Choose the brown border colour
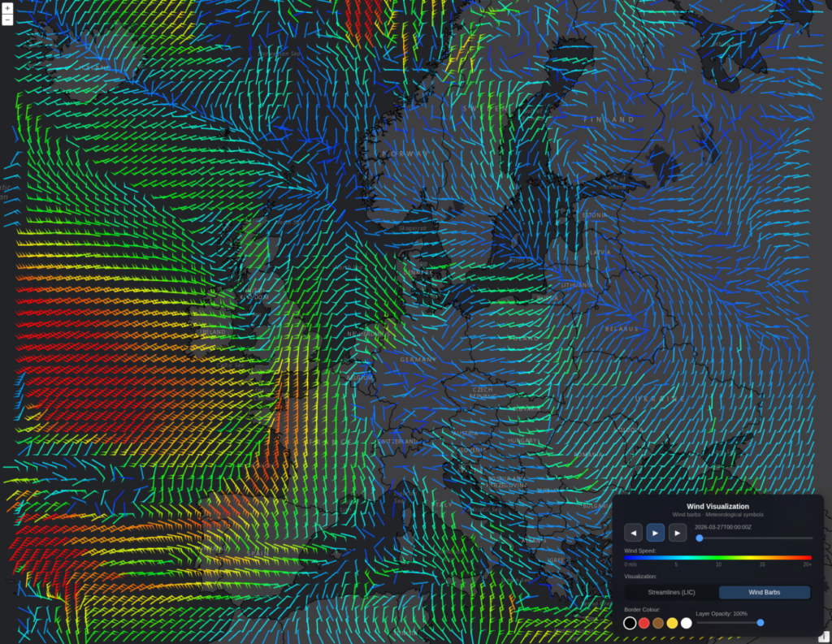 click(x=658, y=623)
